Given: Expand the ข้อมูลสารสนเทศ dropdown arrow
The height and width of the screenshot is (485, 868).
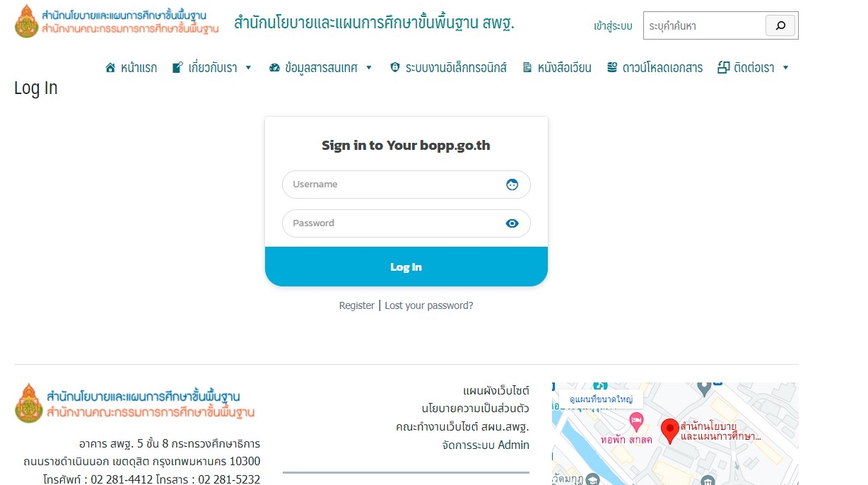Looking at the screenshot, I should pos(368,68).
